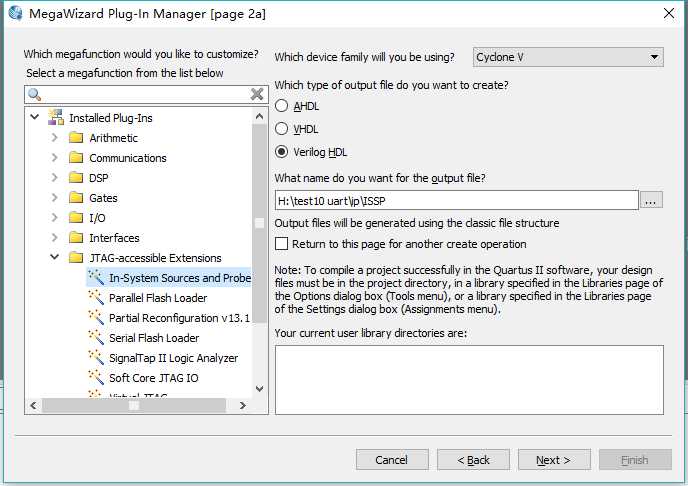Click the Arithmetic folder icon
Screen dimensions: 688x486
tap(76, 138)
